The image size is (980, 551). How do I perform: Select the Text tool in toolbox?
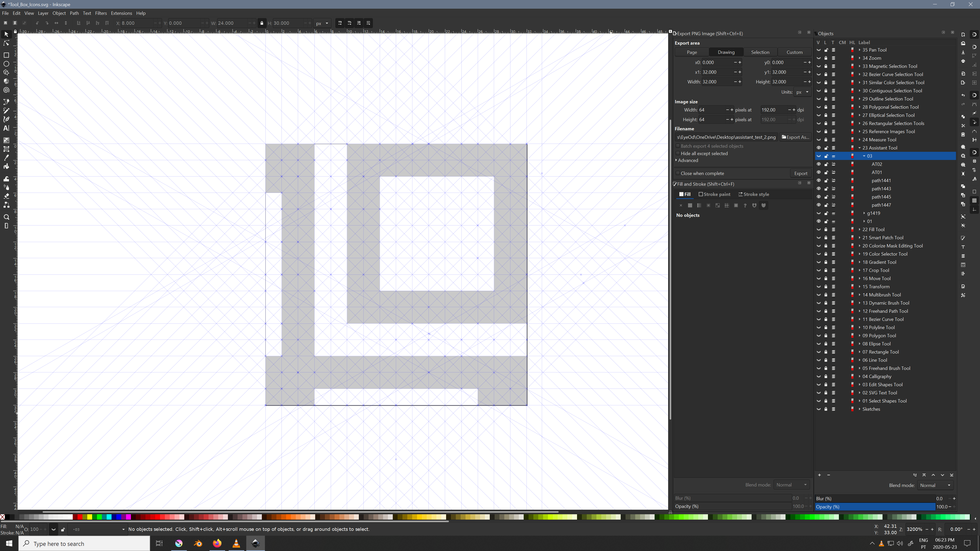click(x=6, y=129)
